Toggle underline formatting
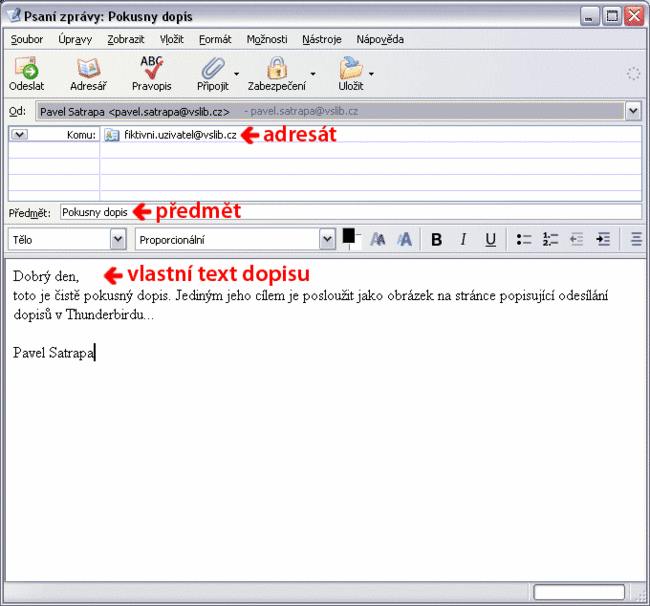Screen dimensions: 650x606 click(x=490, y=239)
